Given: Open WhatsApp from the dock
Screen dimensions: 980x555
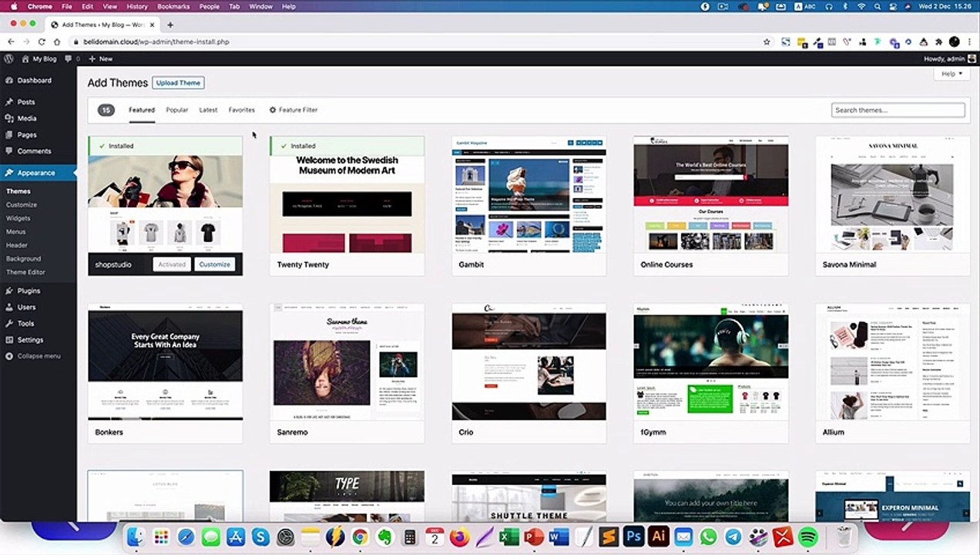Looking at the screenshot, I should [708, 536].
